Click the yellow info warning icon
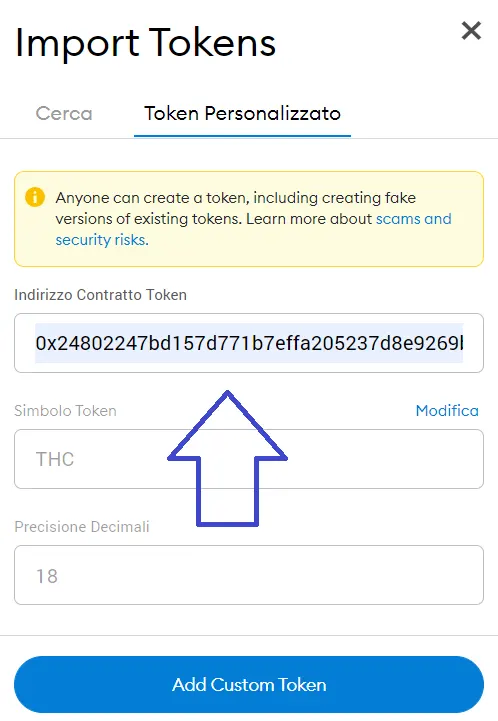Viewport: 498px width, 721px height. (35, 197)
